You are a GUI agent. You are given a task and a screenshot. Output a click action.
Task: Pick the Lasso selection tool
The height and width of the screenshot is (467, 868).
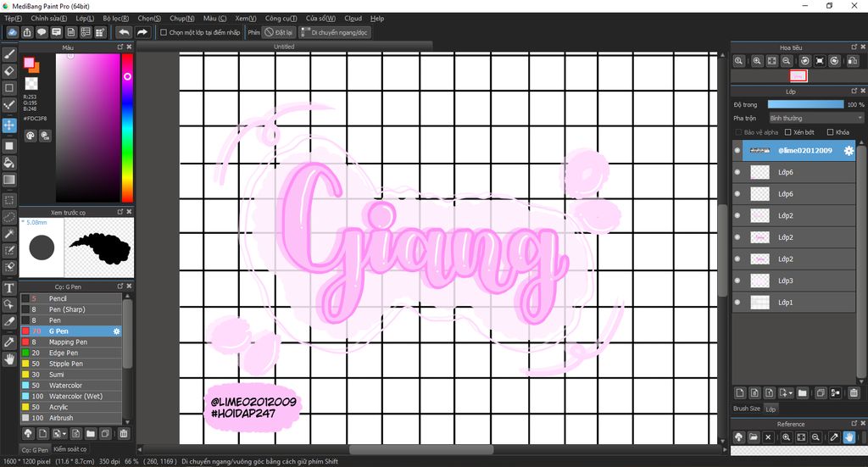pos(8,216)
